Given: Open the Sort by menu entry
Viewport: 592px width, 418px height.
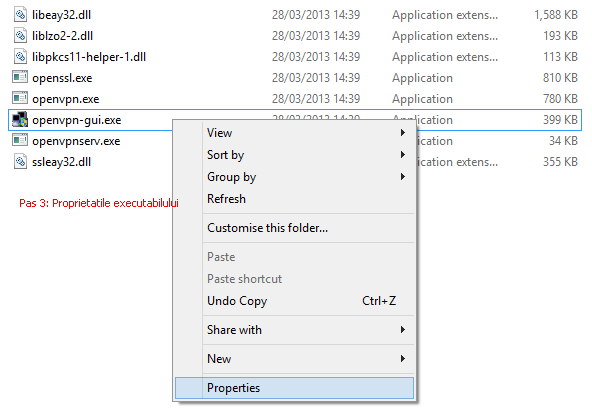Looking at the screenshot, I should tap(294, 155).
